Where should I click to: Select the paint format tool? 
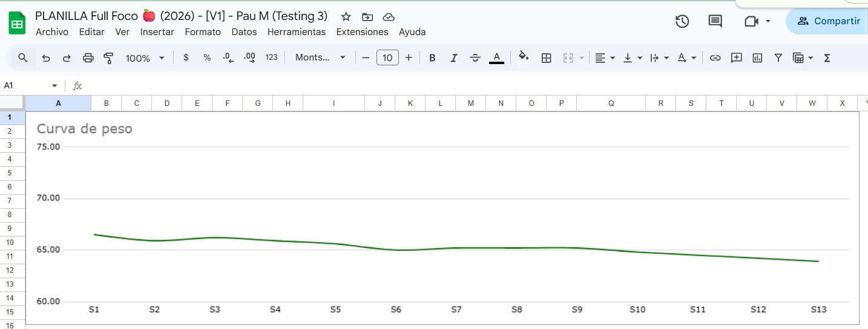(x=109, y=58)
